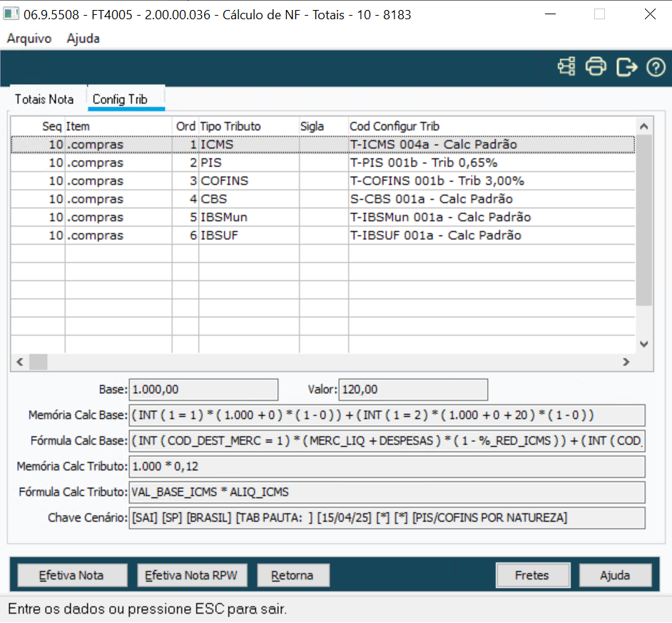This screenshot has width=672, height=623.
Task: Select the CBS tributo cell
Action: 249,199
